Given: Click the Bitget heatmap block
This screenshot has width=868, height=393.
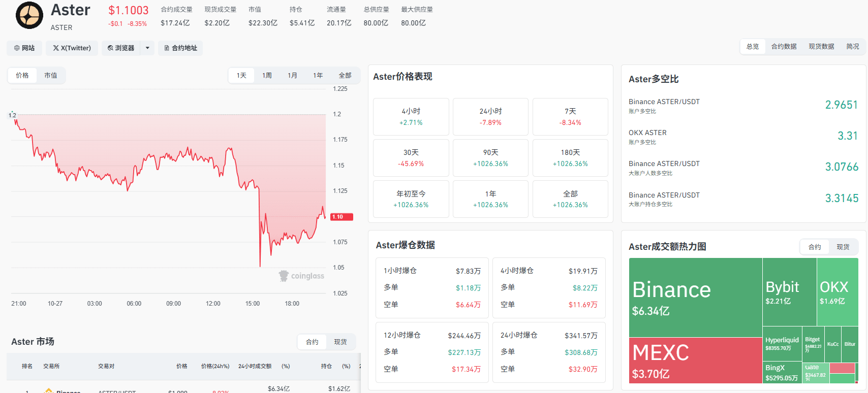Looking at the screenshot, I should coord(813,344).
